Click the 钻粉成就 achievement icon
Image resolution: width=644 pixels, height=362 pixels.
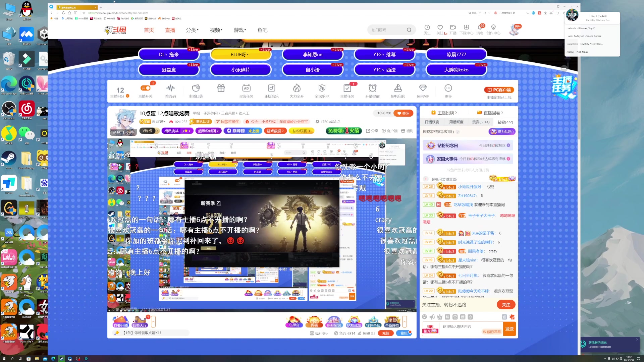[x=354, y=321]
